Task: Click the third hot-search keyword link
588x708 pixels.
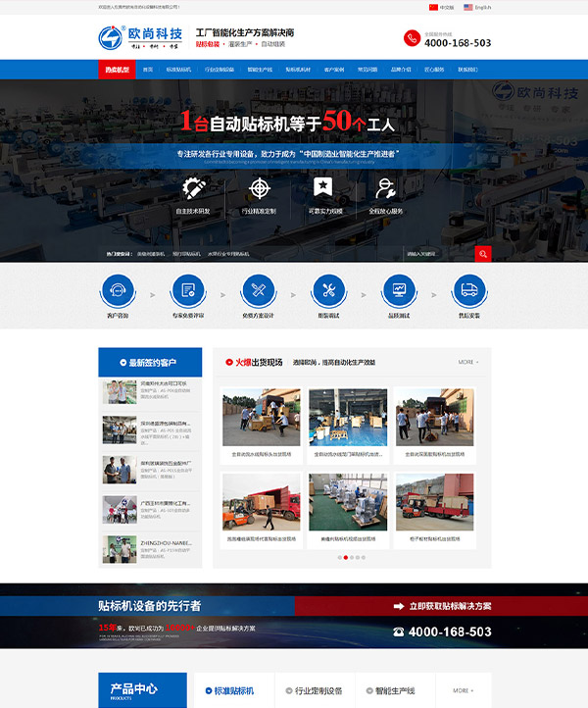Action: [228, 254]
